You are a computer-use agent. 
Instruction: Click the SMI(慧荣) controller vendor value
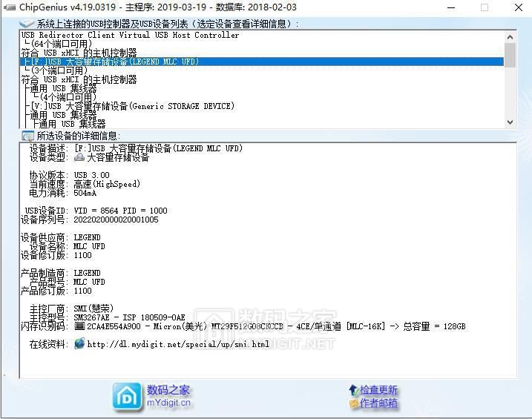(93, 309)
